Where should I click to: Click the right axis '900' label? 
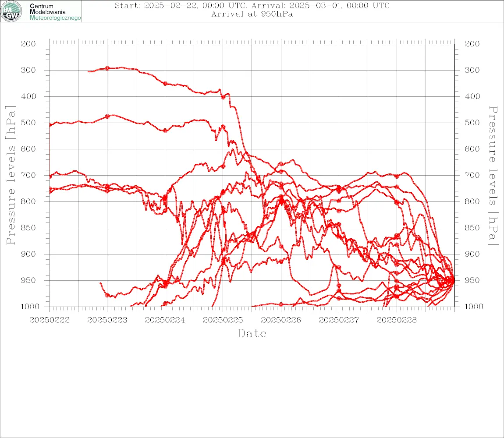(472, 254)
